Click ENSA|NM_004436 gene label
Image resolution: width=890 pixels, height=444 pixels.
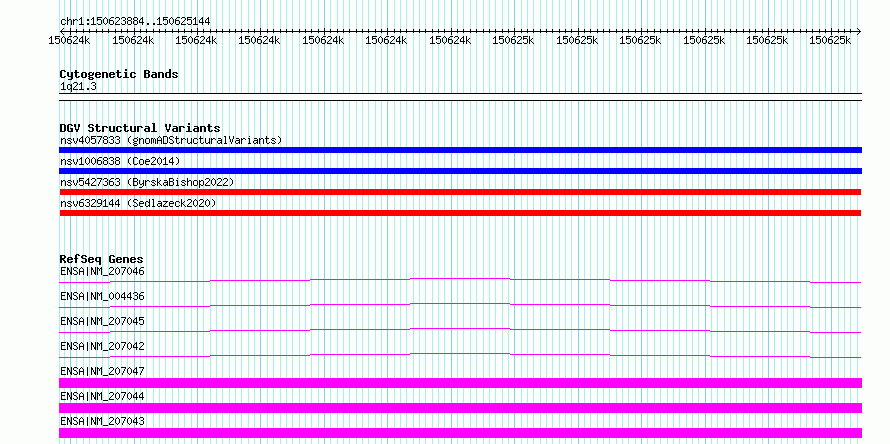[x=102, y=296]
